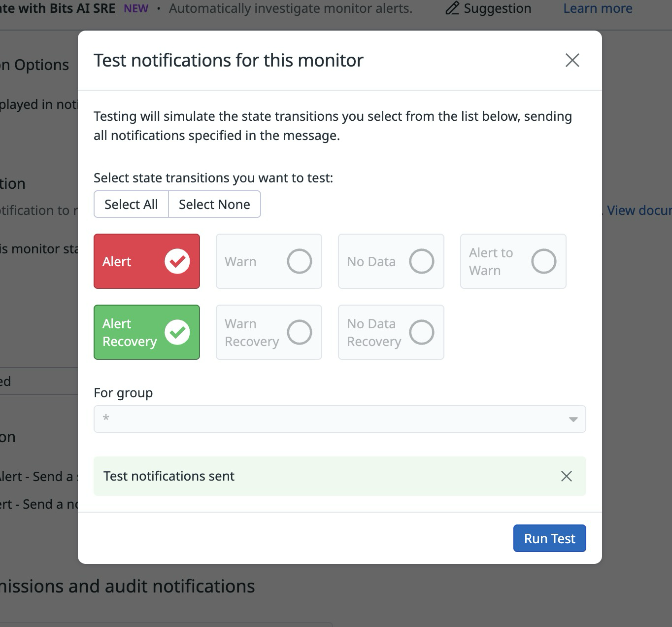The width and height of the screenshot is (672, 627).
Task: Click the Run Test button
Action: [549, 538]
